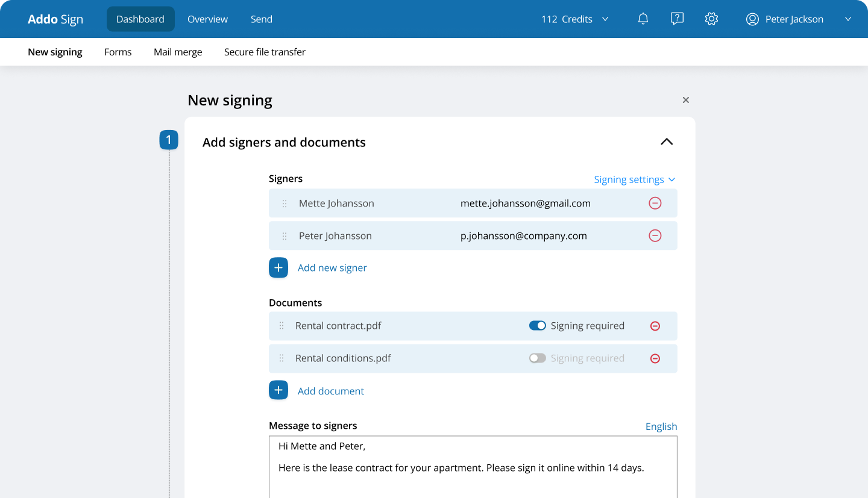This screenshot has width=868, height=498.
Task: Enable signing required for Rental conditions.pdf
Action: (538, 358)
